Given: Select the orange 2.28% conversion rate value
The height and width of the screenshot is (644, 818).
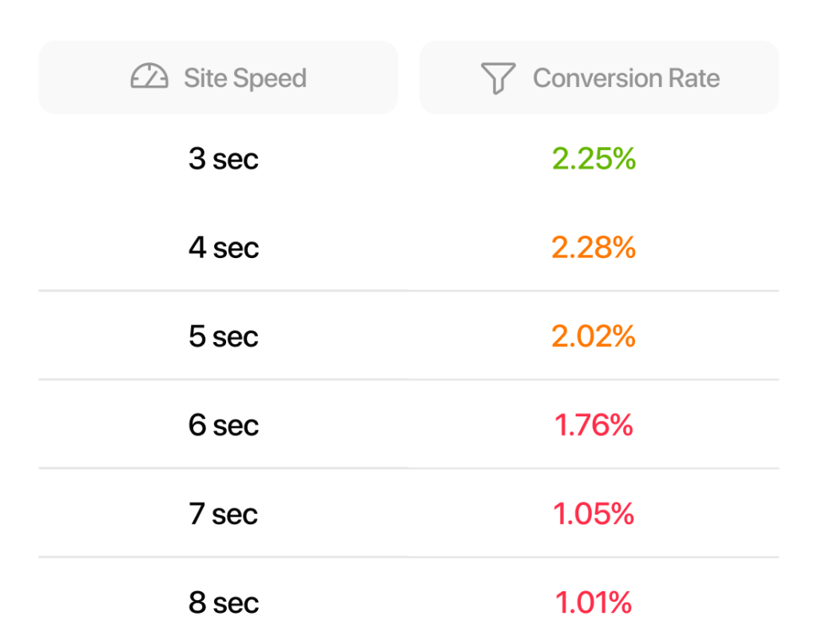Looking at the screenshot, I should [594, 248].
